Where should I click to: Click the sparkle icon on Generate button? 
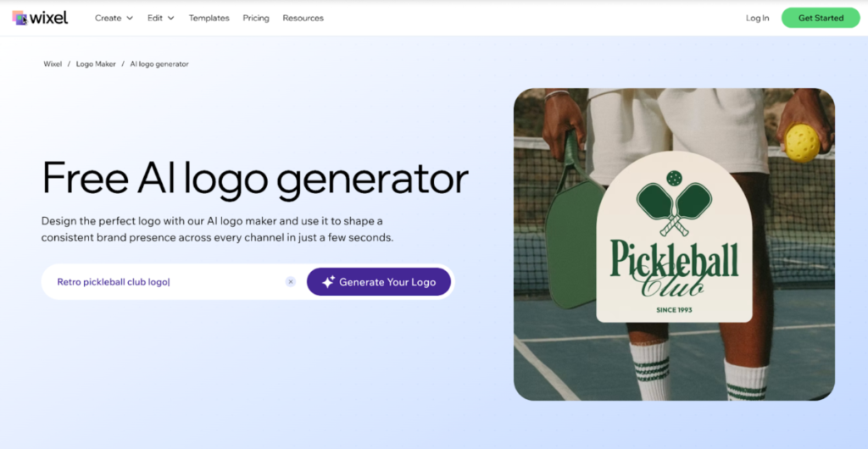pyautogui.click(x=328, y=282)
